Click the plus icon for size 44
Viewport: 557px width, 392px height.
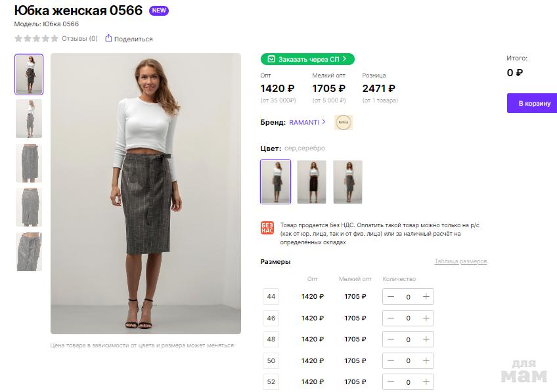426,297
